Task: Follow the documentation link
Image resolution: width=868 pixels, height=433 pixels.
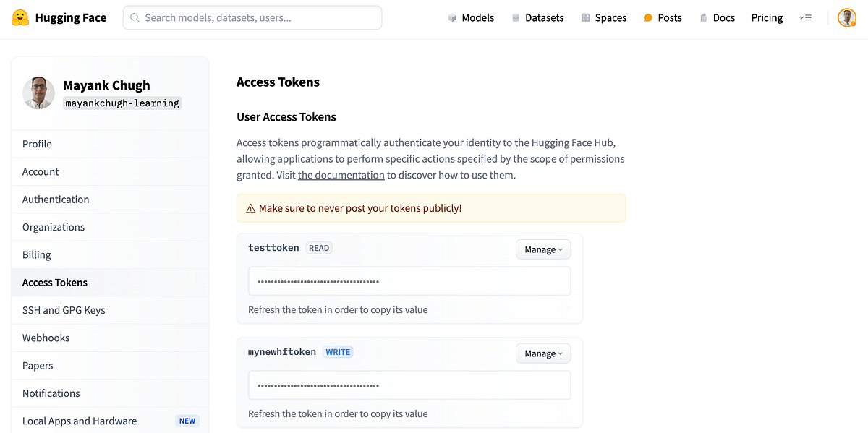Action: coord(341,175)
